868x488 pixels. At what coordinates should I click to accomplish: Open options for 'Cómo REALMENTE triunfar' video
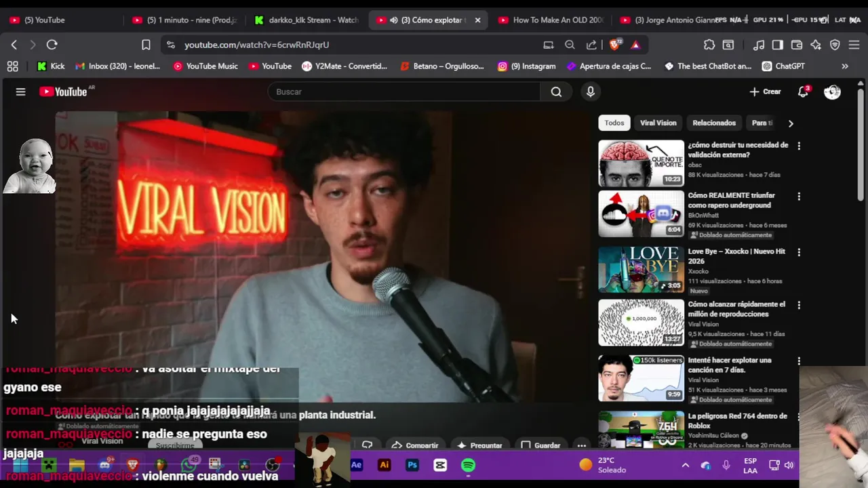[799, 197]
